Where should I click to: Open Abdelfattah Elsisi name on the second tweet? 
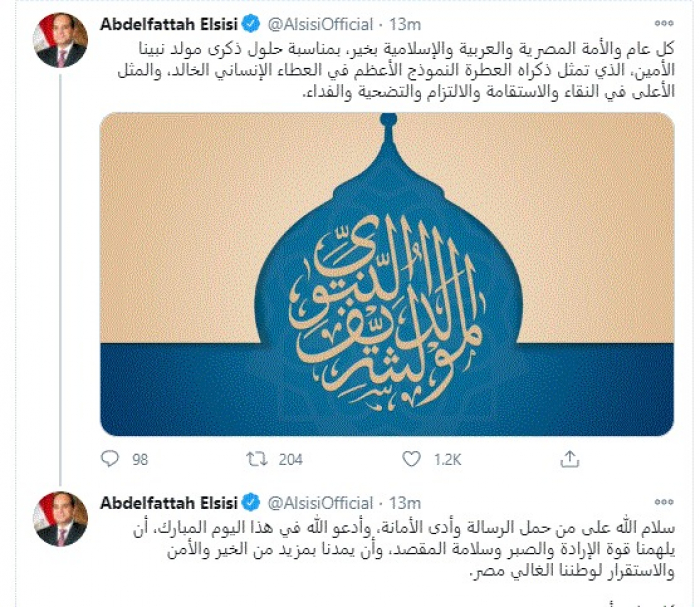[170, 500]
